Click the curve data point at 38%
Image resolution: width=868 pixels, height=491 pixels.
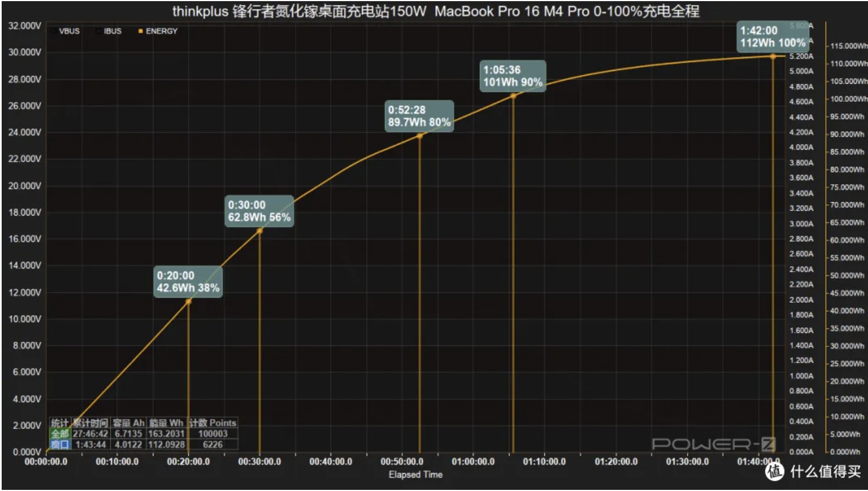189,302
